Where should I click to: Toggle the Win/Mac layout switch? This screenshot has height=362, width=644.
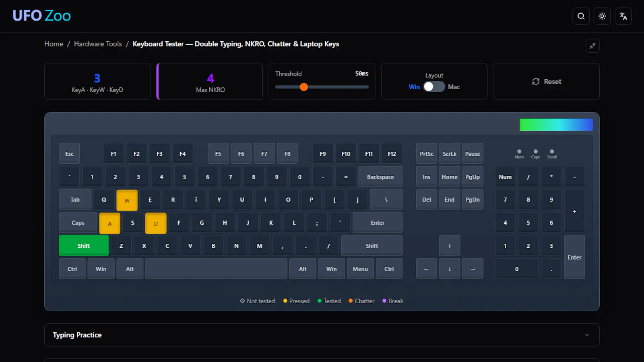coord(434,86)
